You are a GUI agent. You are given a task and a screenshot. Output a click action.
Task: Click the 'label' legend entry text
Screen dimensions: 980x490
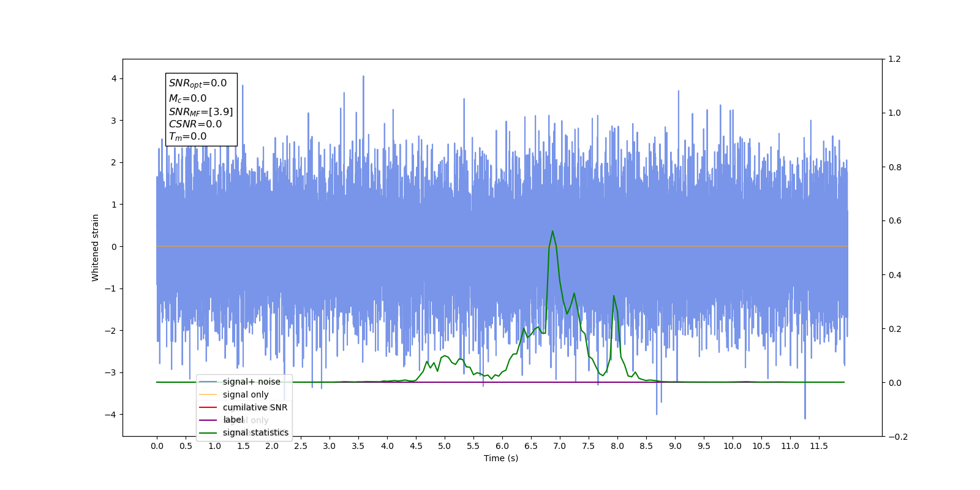[x=233, y=420]
